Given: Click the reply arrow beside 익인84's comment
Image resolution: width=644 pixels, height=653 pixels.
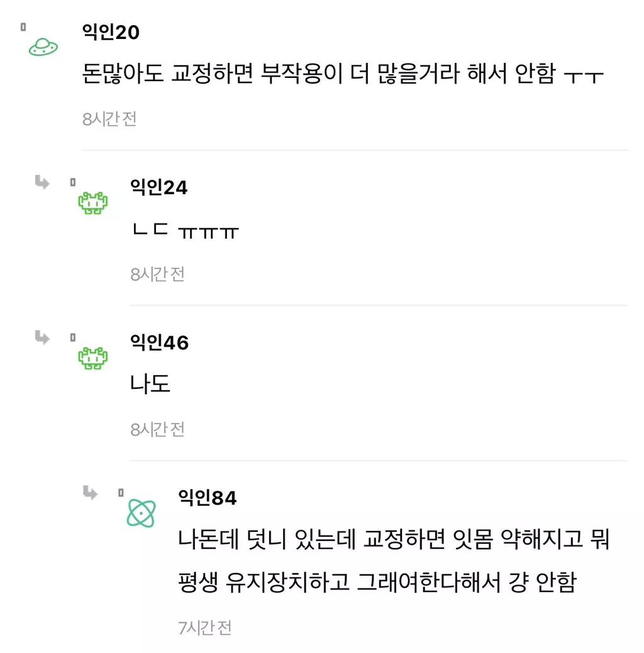Looking at the screenshot, I should tap(91, 493).
